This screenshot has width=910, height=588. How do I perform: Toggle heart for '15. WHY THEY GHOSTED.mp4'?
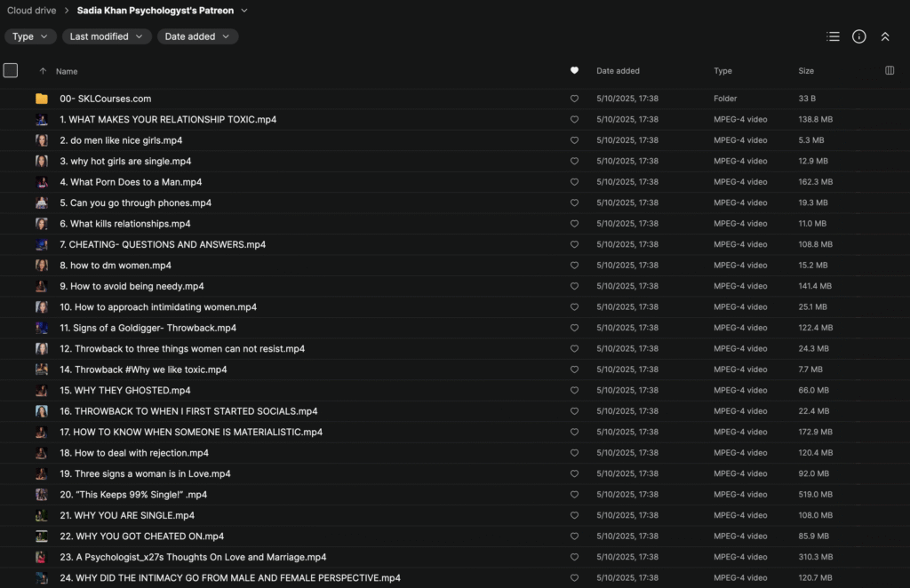(x=574, y=391)
